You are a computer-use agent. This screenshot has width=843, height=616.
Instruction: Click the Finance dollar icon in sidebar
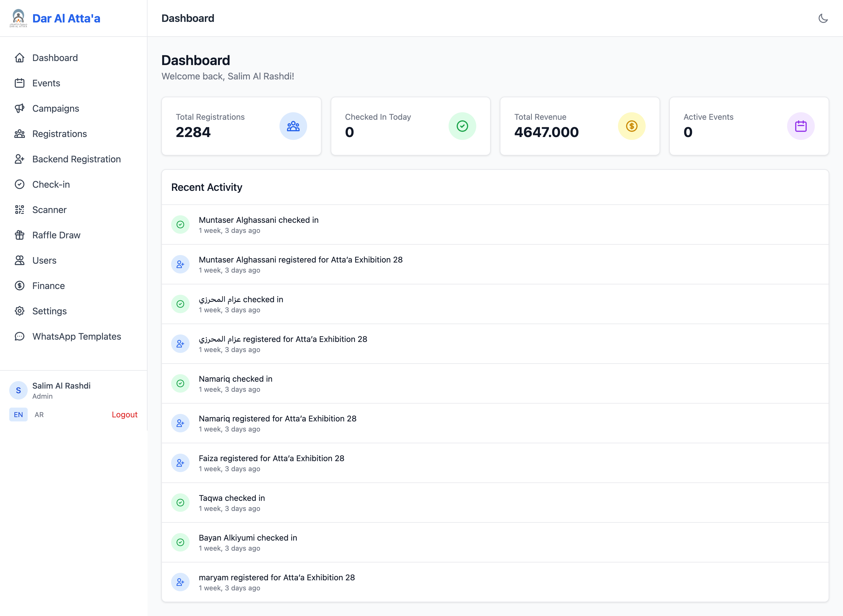(19, 286)
